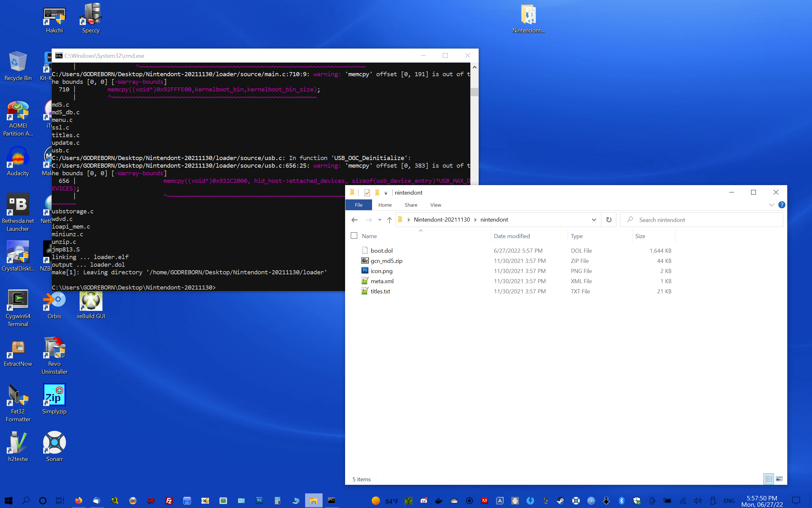Select the gcn_md5.zip file
This screenshot has width=812, height=508.
coord(386,261)
